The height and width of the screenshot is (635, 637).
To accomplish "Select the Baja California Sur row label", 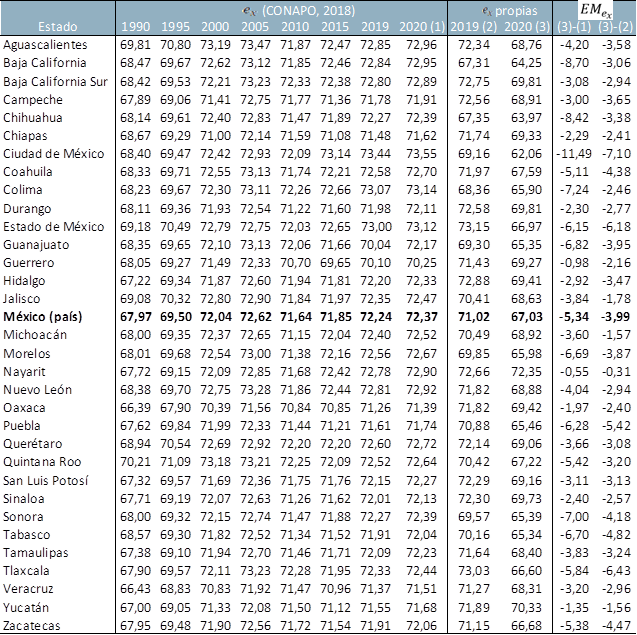I will click(x=55, y=81).
